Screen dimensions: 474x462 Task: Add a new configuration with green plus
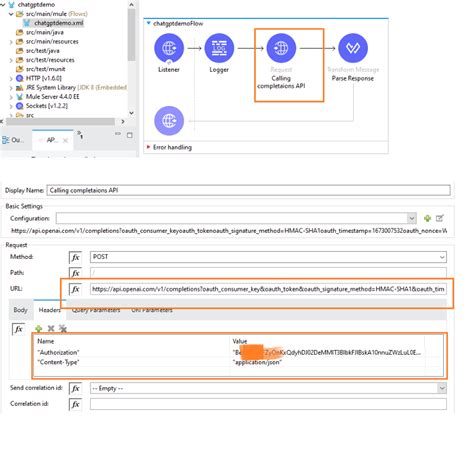427,218
